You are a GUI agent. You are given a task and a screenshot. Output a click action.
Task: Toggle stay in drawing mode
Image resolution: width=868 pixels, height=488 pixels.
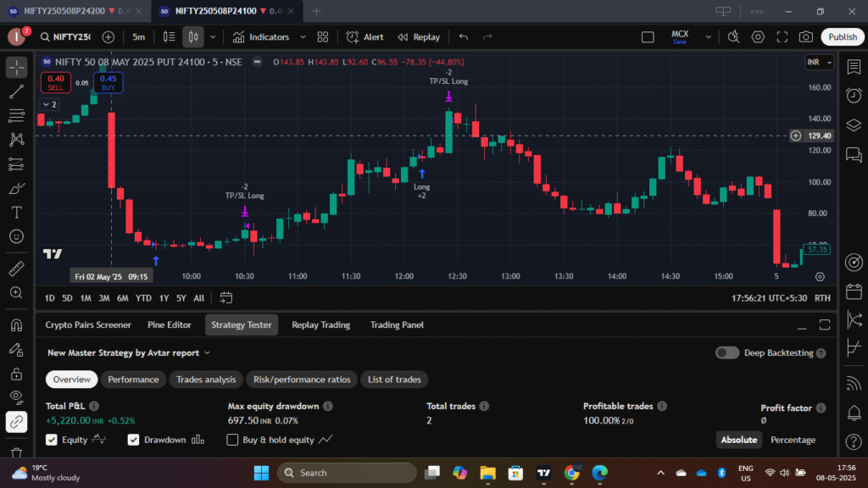(17, 349)
